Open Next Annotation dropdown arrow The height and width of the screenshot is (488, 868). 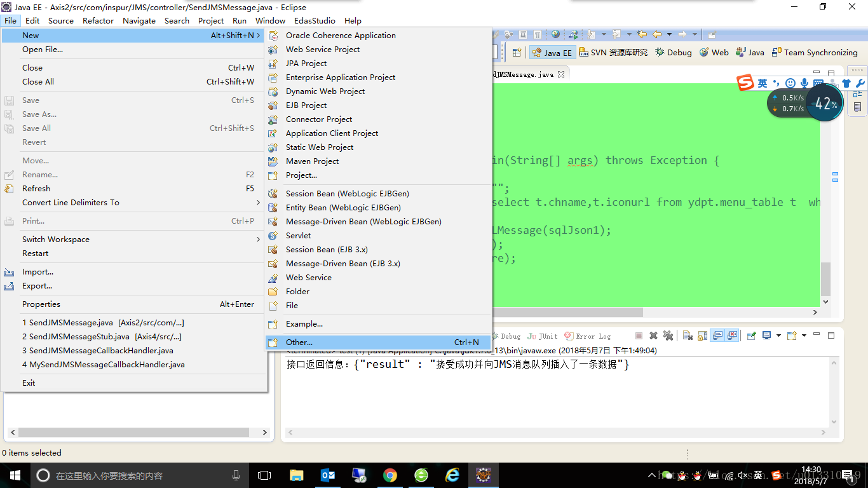604,34
